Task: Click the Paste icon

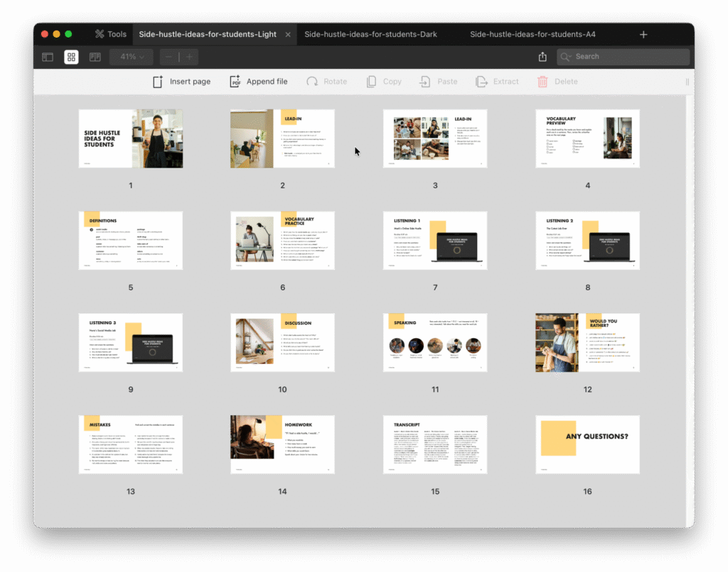Action: click(x=425, y=81)
